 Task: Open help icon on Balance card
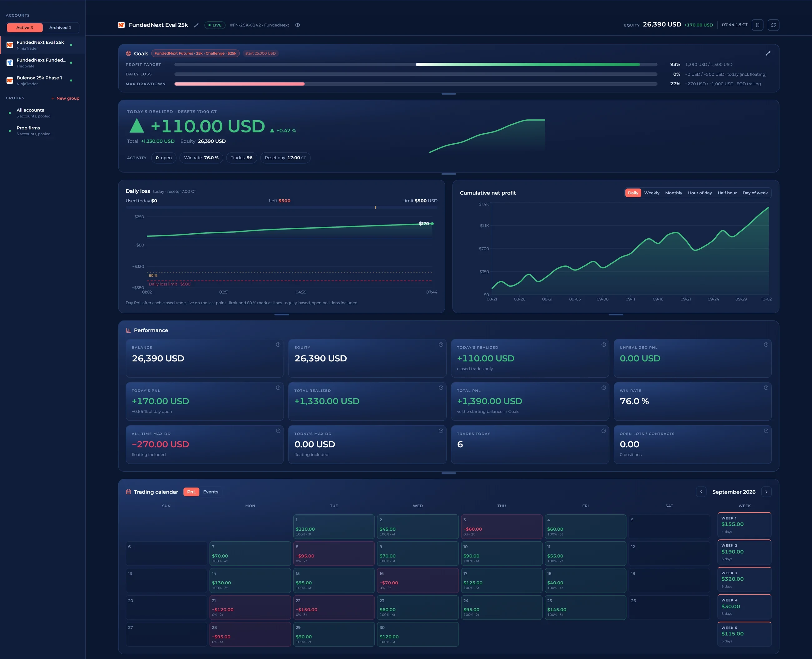click(x=278, y=345)
